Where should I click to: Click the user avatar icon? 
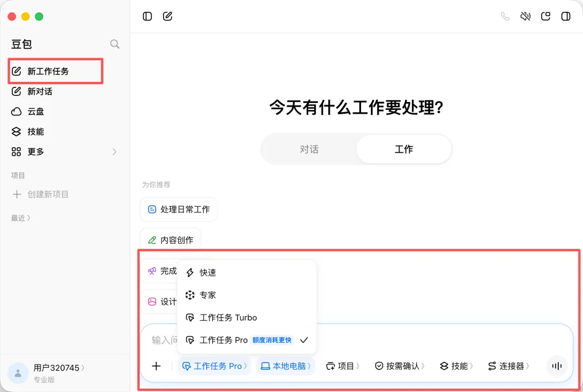[x=18, y=373]
